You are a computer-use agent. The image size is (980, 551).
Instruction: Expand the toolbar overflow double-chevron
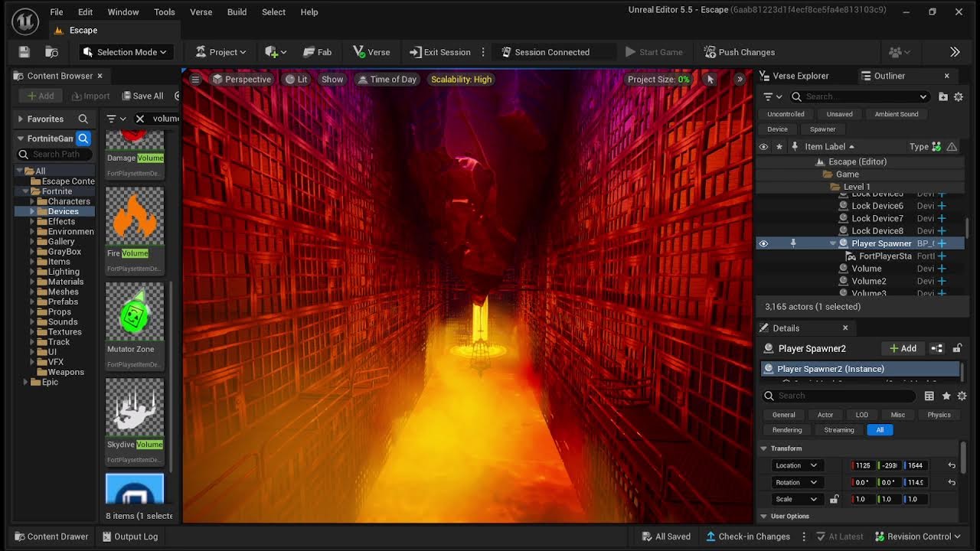[955, 52]
